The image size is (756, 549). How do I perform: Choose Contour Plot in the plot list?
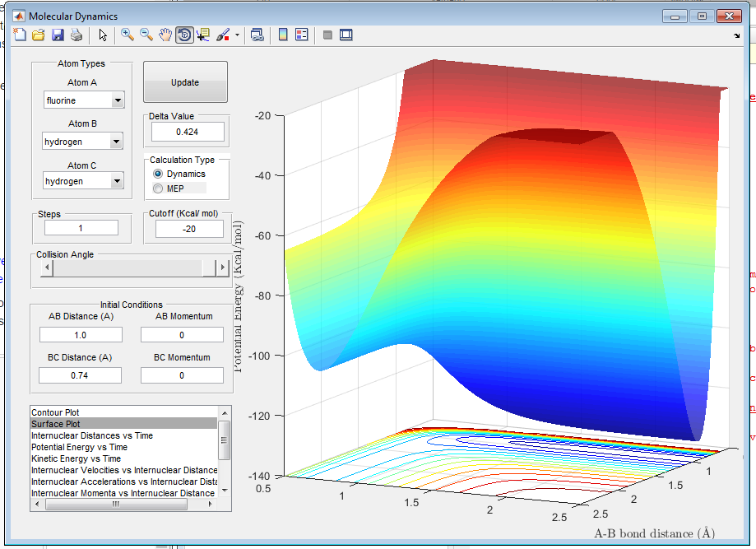55,412
